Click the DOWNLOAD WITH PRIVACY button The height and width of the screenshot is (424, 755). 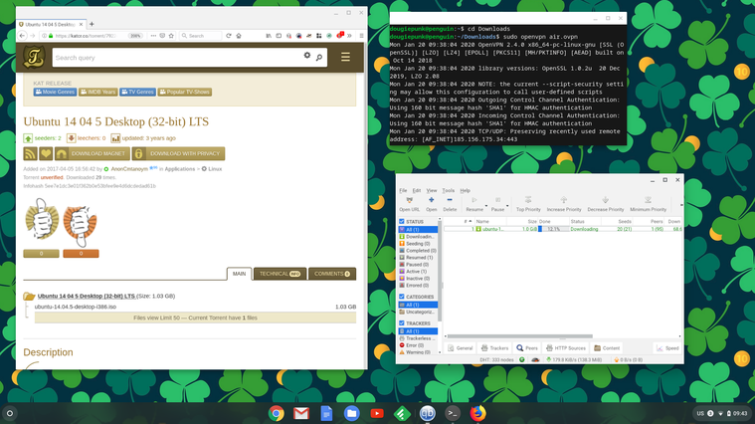(179, 154)
